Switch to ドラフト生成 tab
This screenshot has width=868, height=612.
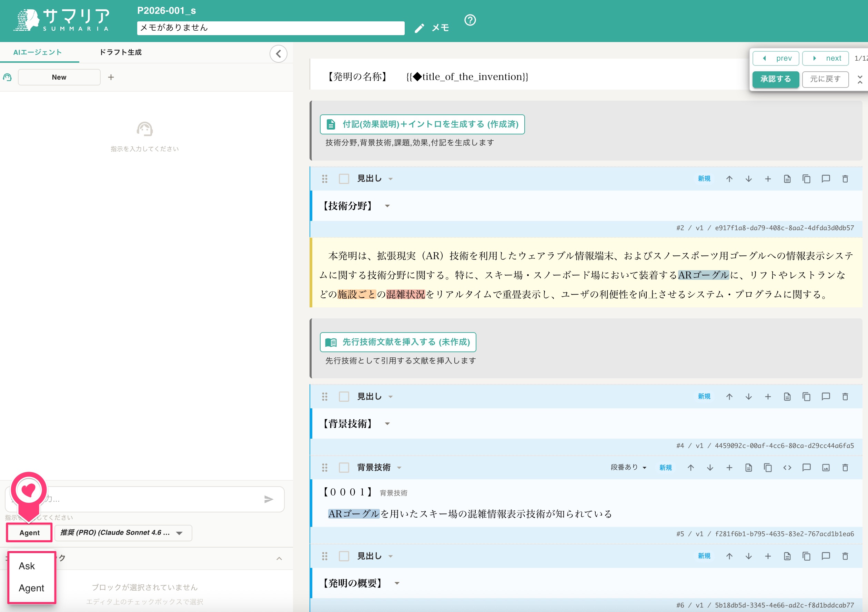120,52
